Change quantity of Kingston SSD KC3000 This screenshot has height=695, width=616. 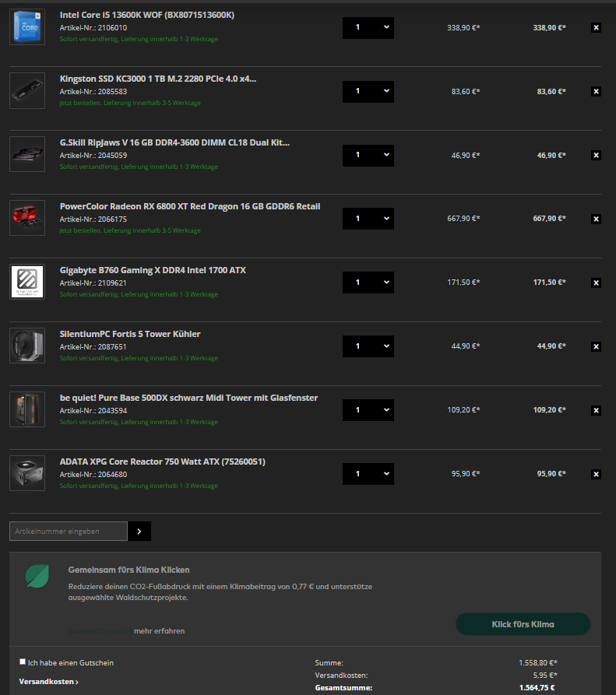coord(368,91)
